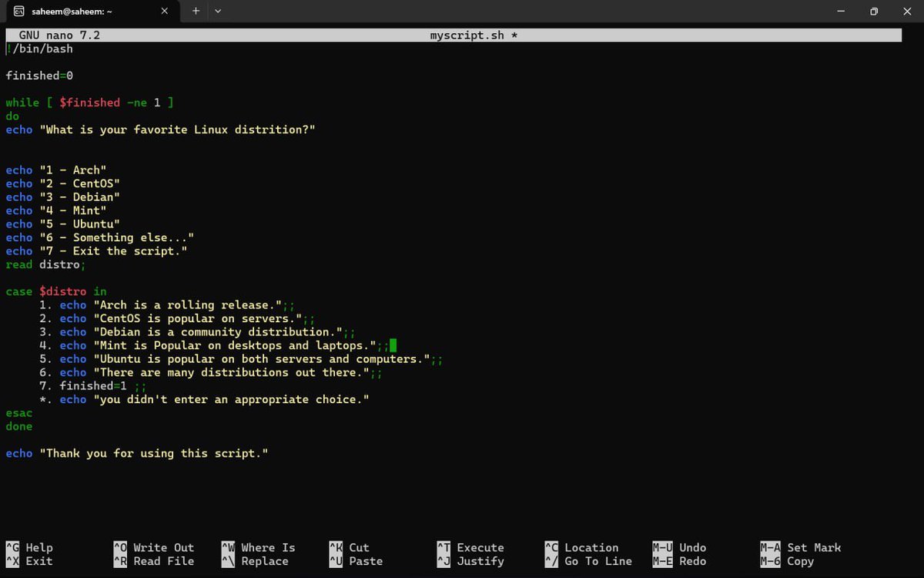Click the echo "6 - Something else..." line
This screenshot has height=578, width=924.
point(99,237)
